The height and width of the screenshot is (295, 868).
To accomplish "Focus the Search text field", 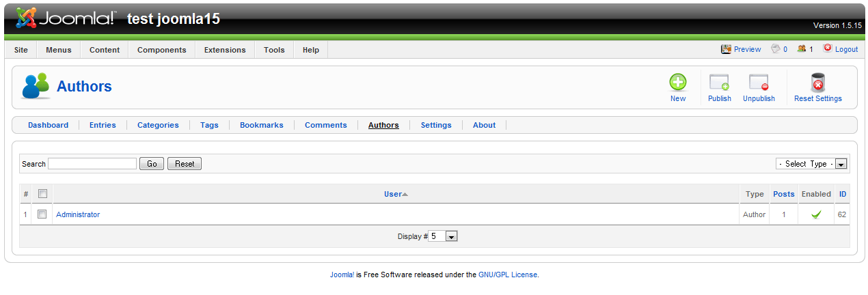I will [92, 164].
